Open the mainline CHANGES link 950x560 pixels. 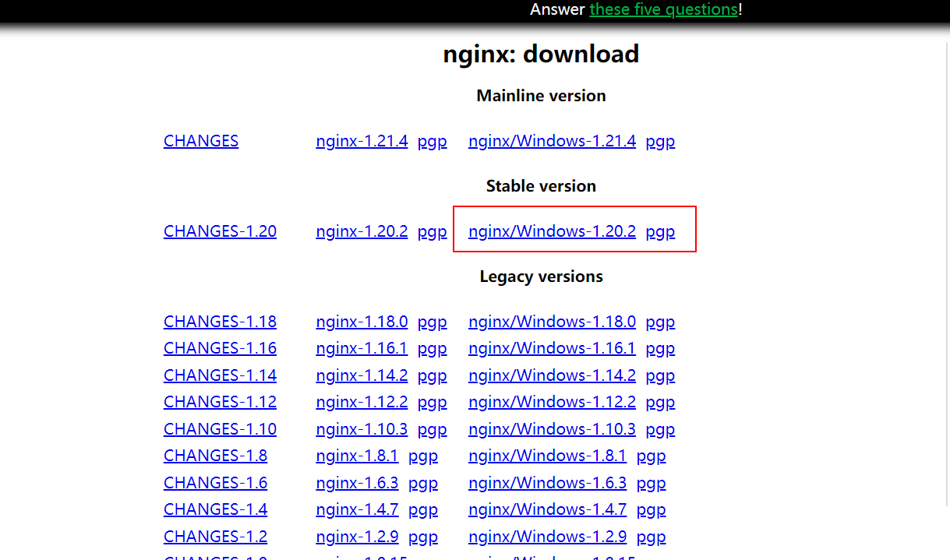click(201, 141)
